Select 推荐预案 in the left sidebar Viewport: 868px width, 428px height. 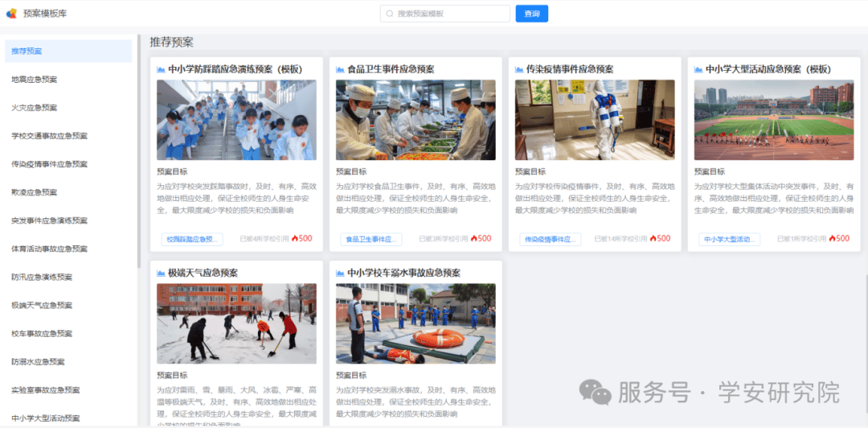[68, 51]
